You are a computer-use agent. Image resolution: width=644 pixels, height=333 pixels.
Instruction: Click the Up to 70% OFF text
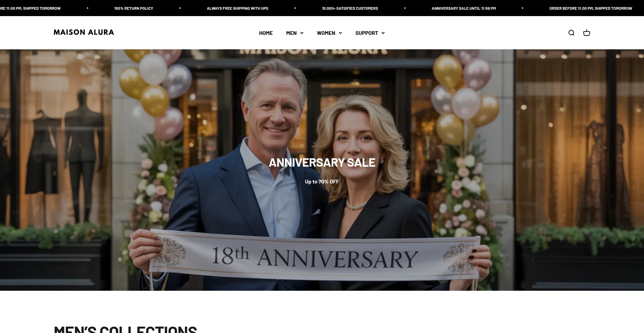(x=322, y=181)
